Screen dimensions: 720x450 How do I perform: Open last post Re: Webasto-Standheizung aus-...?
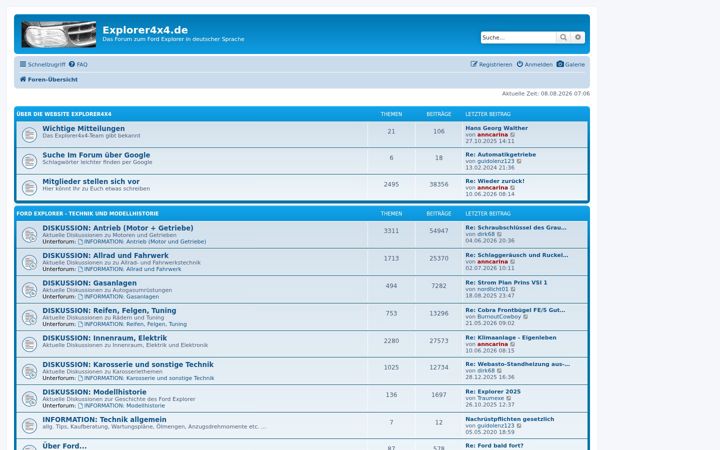[518, 364]
